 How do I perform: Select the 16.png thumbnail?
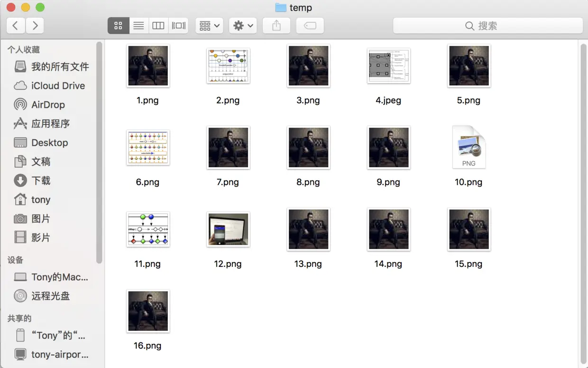(148, 311)
